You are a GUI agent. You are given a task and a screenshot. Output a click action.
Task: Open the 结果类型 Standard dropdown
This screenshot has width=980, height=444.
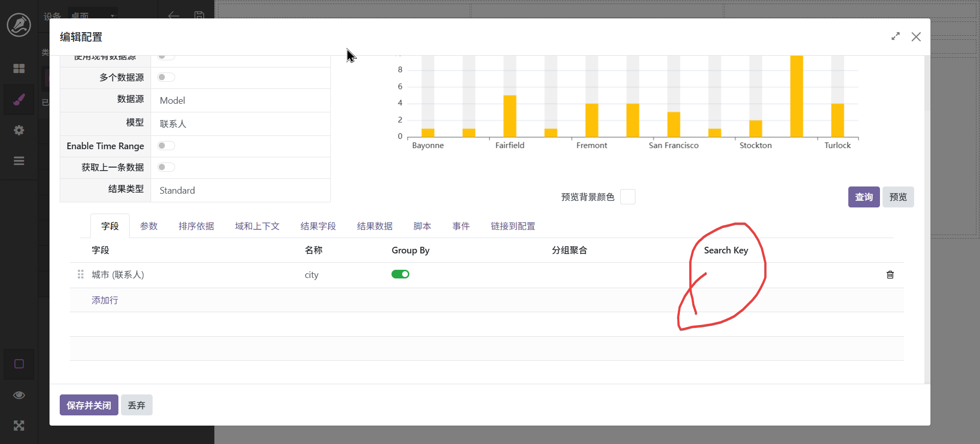(240, 191)
